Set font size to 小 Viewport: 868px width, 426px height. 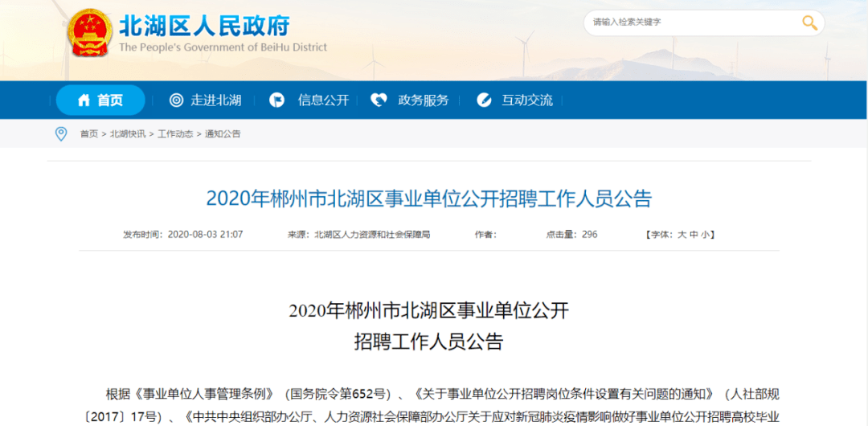(705, 235)
